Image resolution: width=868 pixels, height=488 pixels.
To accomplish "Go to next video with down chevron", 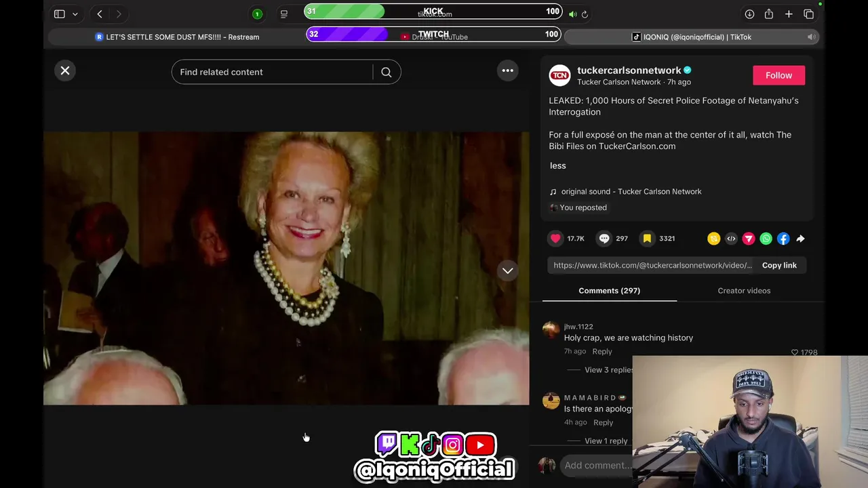I will click(507, 270).
